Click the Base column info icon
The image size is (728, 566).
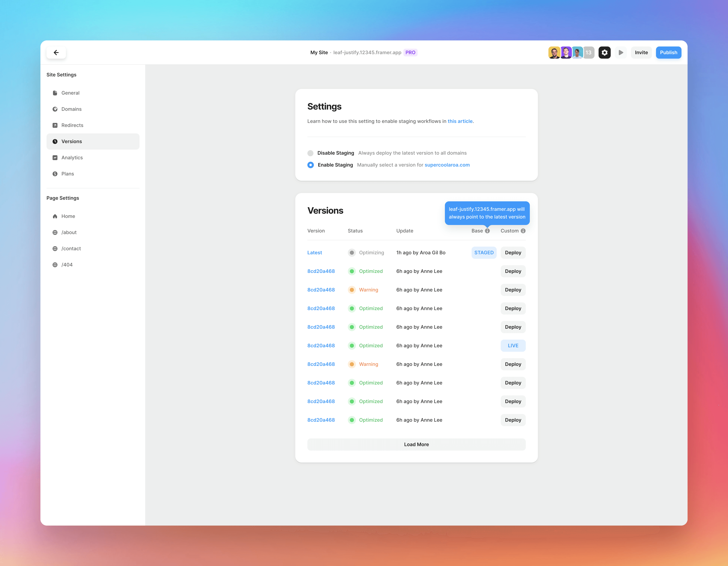(487, 230)
